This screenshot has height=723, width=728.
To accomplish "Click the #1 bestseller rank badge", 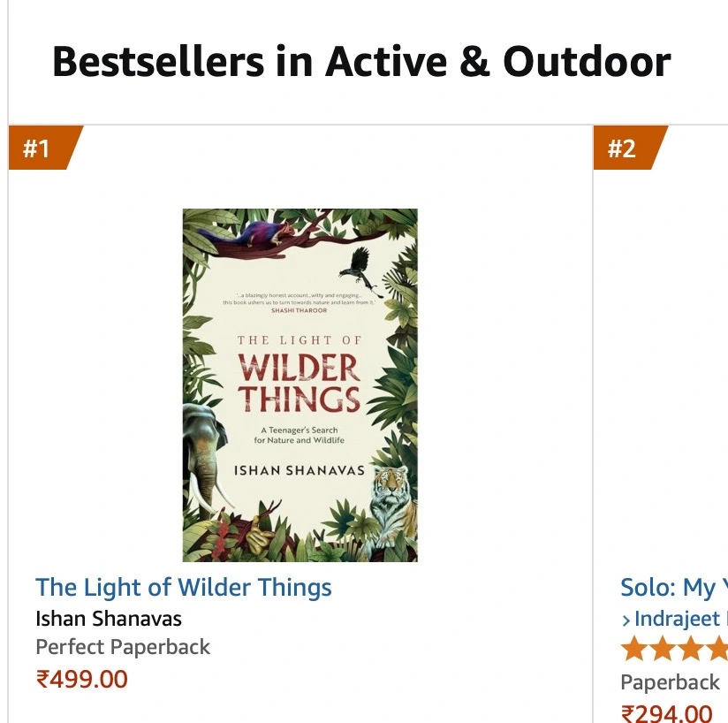I will click(x=40, y=148).
